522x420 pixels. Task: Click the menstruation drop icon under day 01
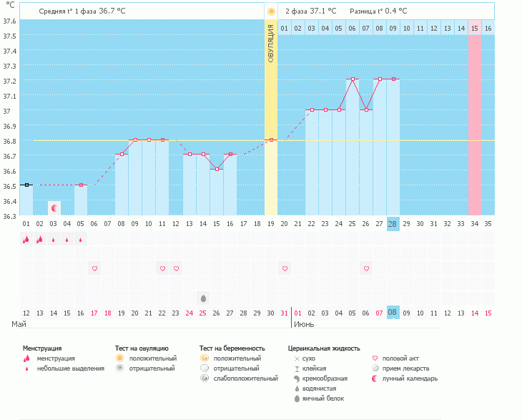coord(26,240)
